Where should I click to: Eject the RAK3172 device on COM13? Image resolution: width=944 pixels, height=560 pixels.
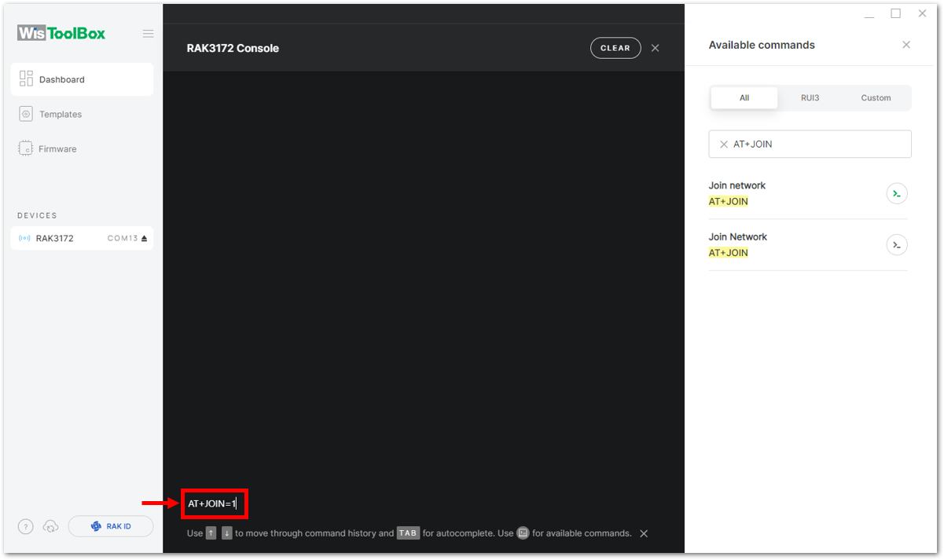pyautogui.click(x=144, y=238)
